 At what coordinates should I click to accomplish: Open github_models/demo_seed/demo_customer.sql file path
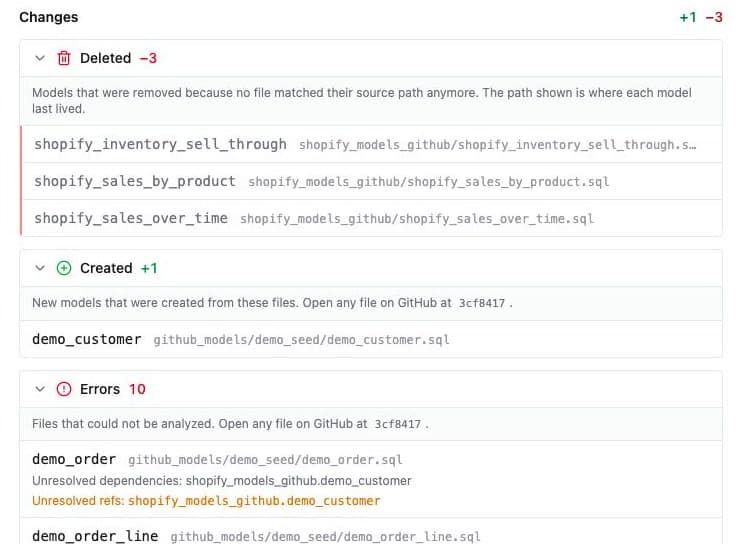302,340
